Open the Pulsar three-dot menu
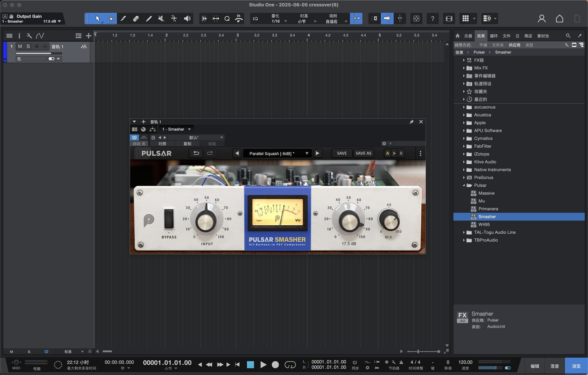This screenshot has width=588, height=375. click(420, 153)
